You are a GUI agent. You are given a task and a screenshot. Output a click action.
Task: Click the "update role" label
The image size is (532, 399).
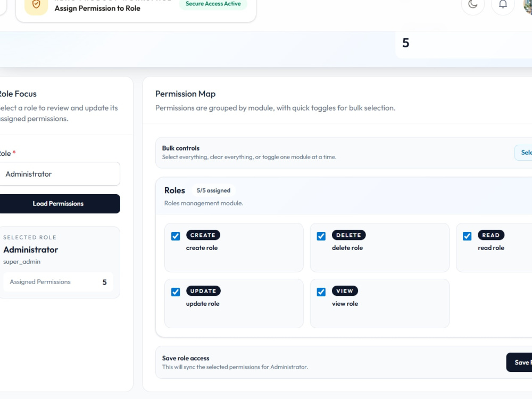pos(203,304)
